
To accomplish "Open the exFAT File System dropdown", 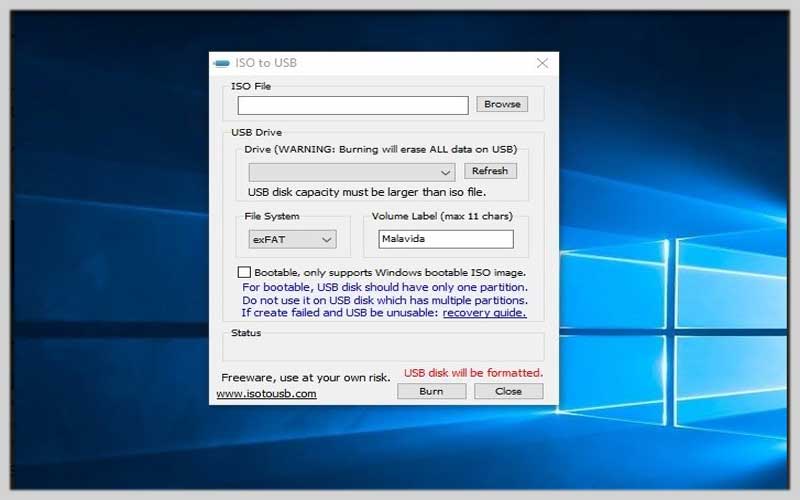I will click(x=292, y=239).
